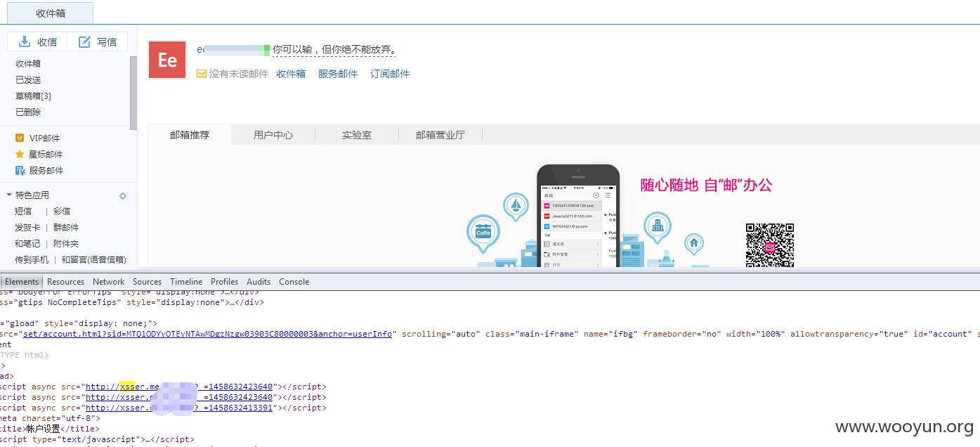Image resolution: width=980 pixels, height=447 pixels.
Task: Switch to the 邮箱营业厅 tab
Action: [440, 135]
